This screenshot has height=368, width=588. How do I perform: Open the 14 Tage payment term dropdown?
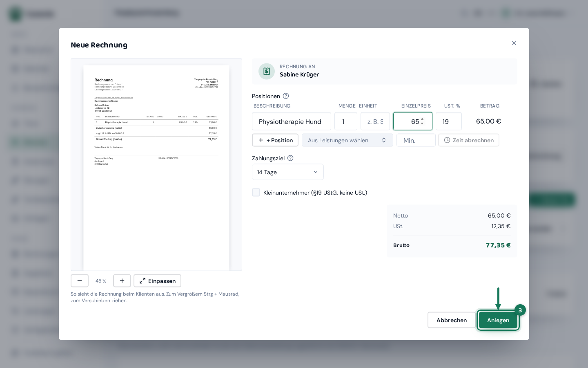(288, 172)
